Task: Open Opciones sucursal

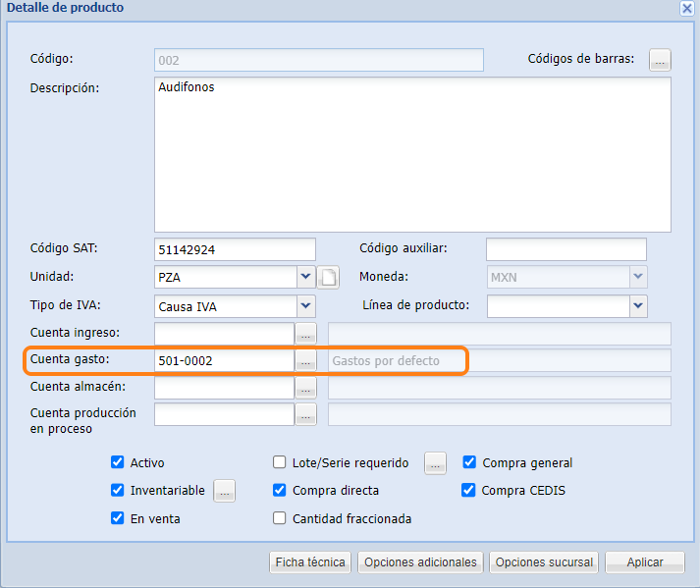Action: click(x=544, y=562)
